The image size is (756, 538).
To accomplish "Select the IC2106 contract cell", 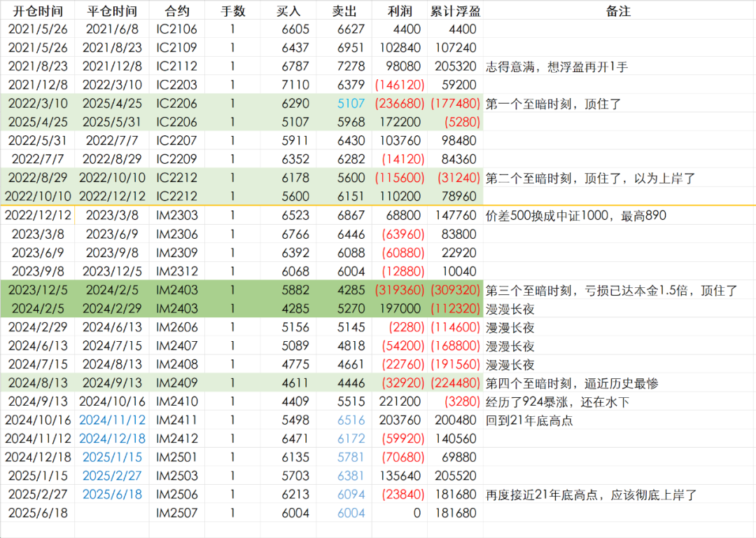I will (x=176, y=29).
